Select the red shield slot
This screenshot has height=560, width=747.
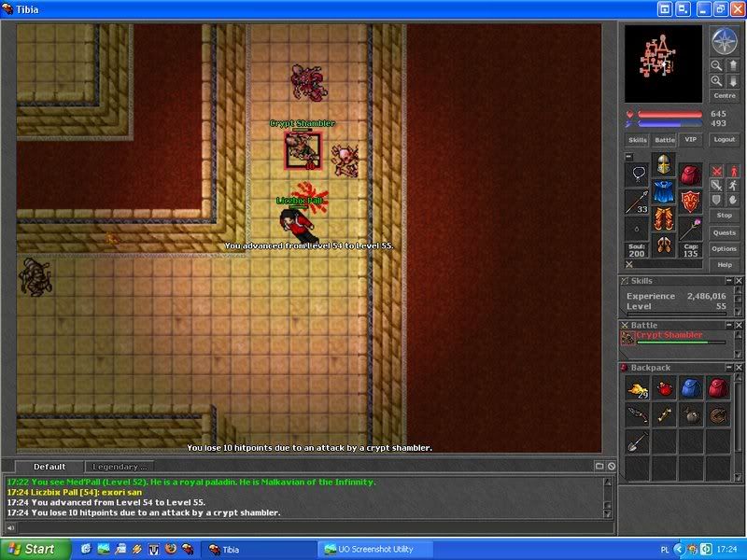(x=690, y=202)
